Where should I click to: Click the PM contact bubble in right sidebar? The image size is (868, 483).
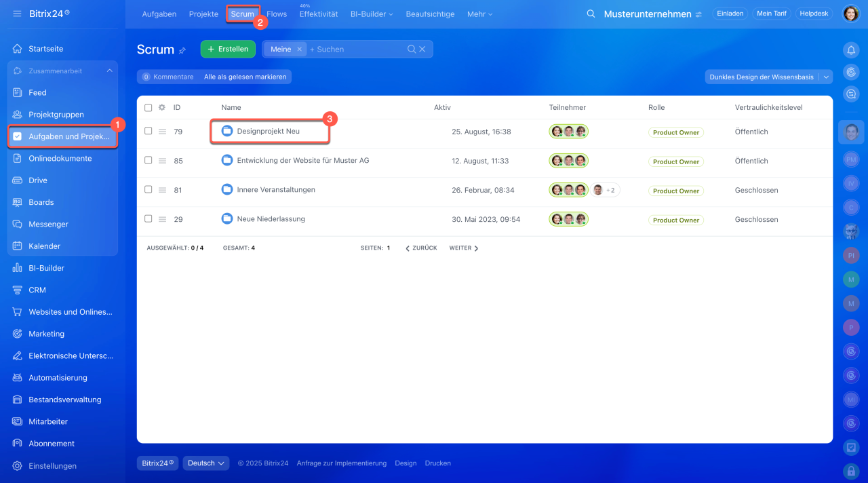point(851,159)
